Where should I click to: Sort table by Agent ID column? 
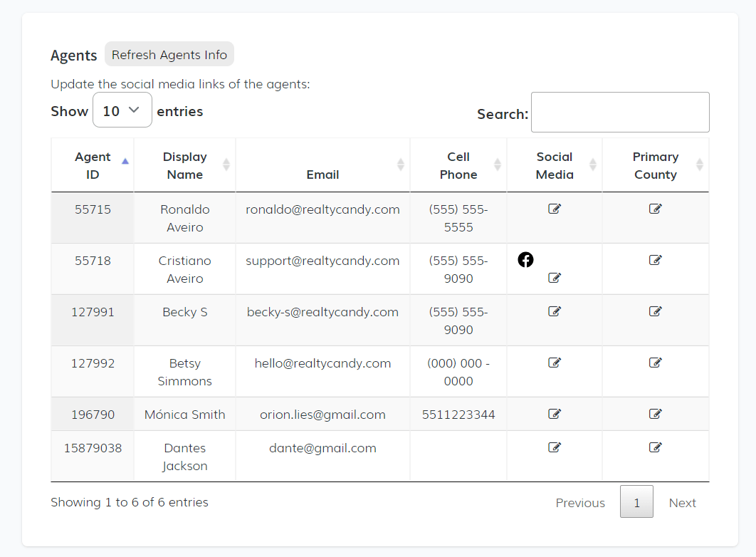point(93,165)
